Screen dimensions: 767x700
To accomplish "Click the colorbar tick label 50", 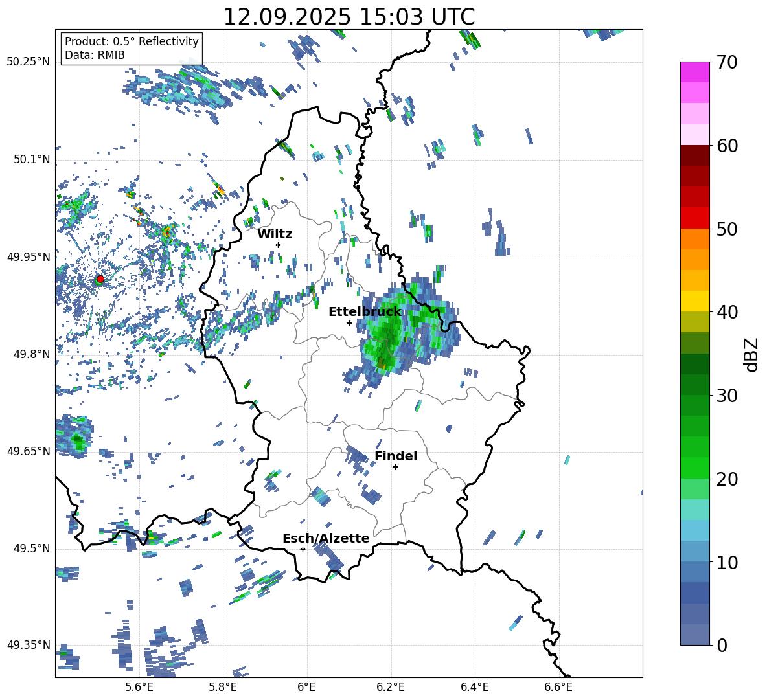I will pyautogui.click(x=727, y=229).
